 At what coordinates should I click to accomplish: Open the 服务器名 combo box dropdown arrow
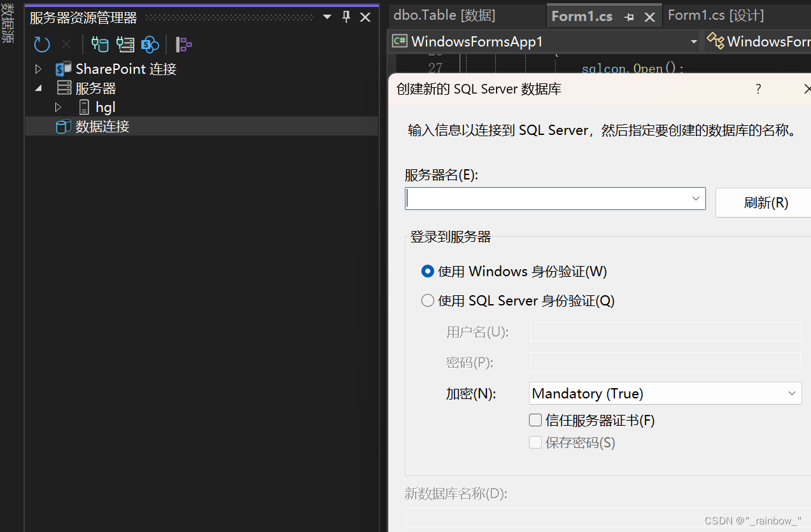tap(696, 199)
